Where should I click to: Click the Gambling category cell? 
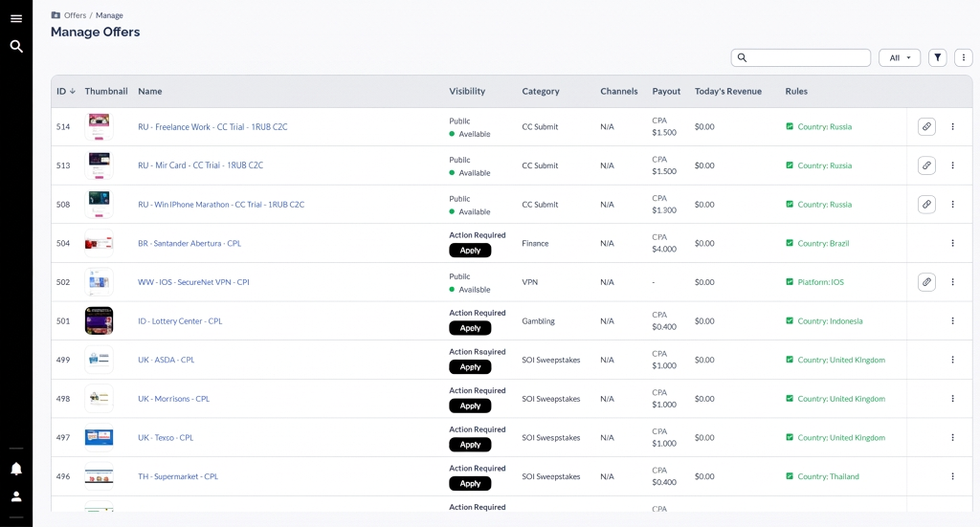[538, 321]
